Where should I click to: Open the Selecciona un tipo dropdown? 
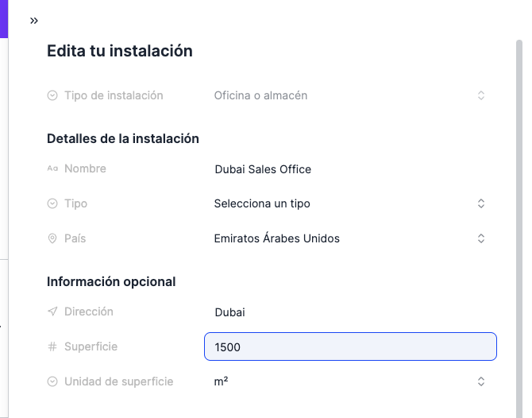point(350,203)
